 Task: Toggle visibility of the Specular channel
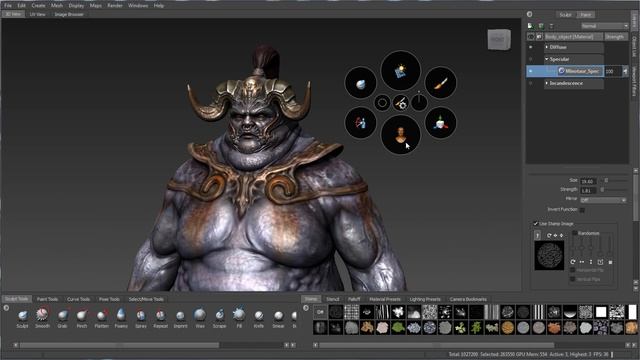(x=531, y=59)
